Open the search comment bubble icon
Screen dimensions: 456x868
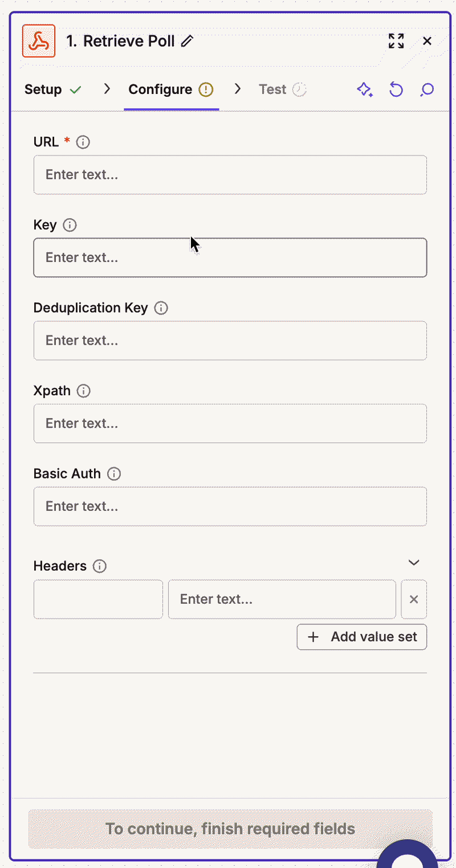click(427, 89)
